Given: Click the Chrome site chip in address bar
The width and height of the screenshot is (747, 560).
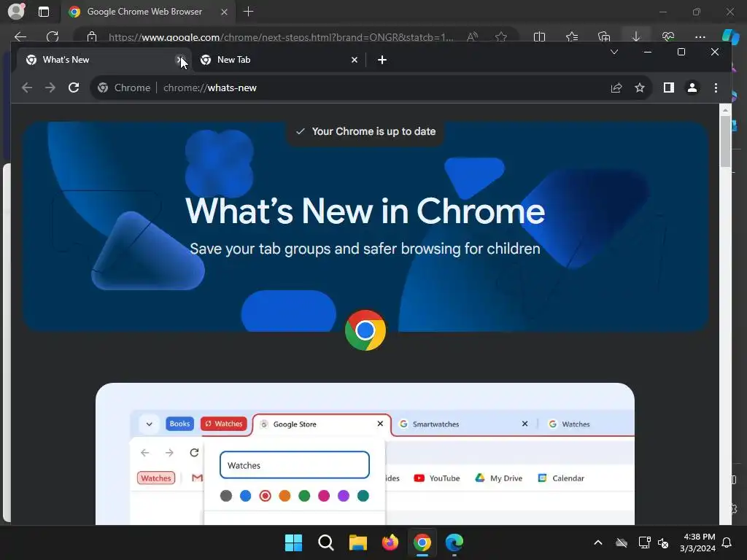Looking at the screenshot, I should (124, 87).
